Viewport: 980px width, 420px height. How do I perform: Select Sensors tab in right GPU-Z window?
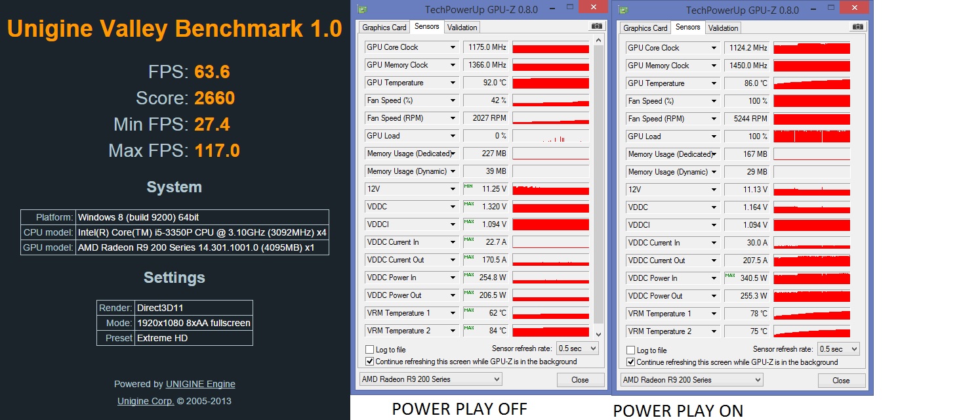(x=688, y=27)
